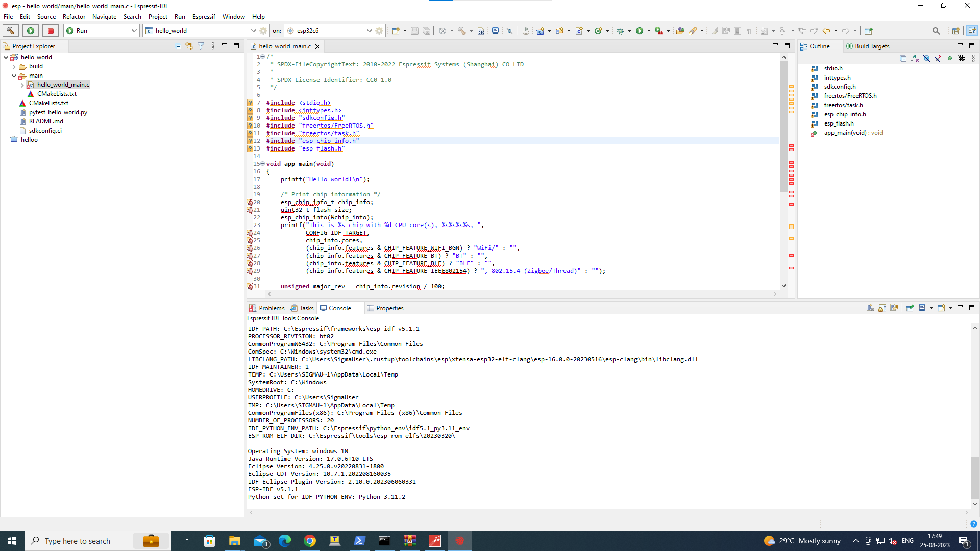
Task: Sort the Outline alphabetically
Action: (x=915, y=58)
